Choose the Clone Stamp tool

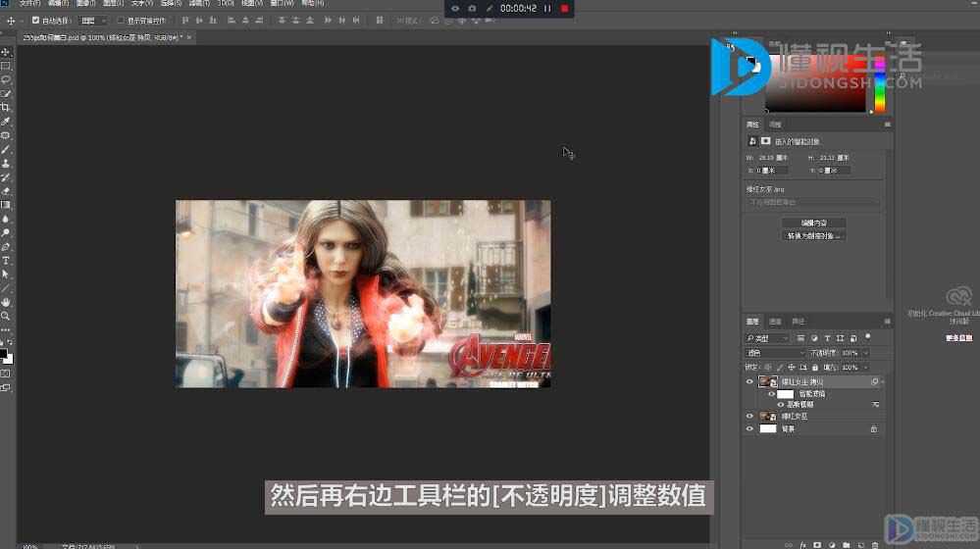[x=6, y=163]
